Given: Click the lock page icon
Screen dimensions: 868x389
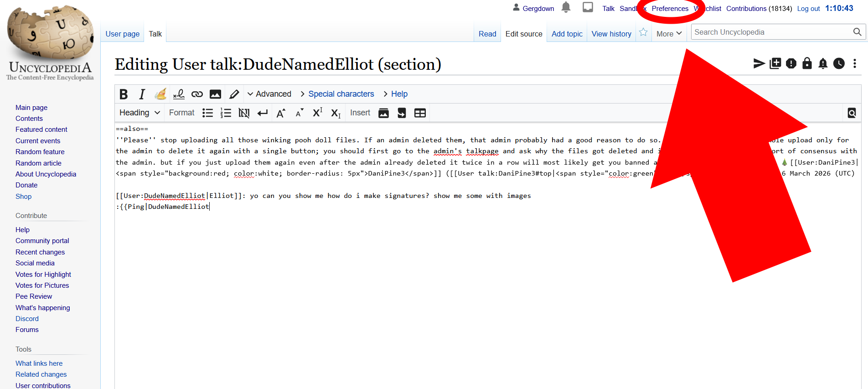Looking at the screenshot, I should (807, 63).
